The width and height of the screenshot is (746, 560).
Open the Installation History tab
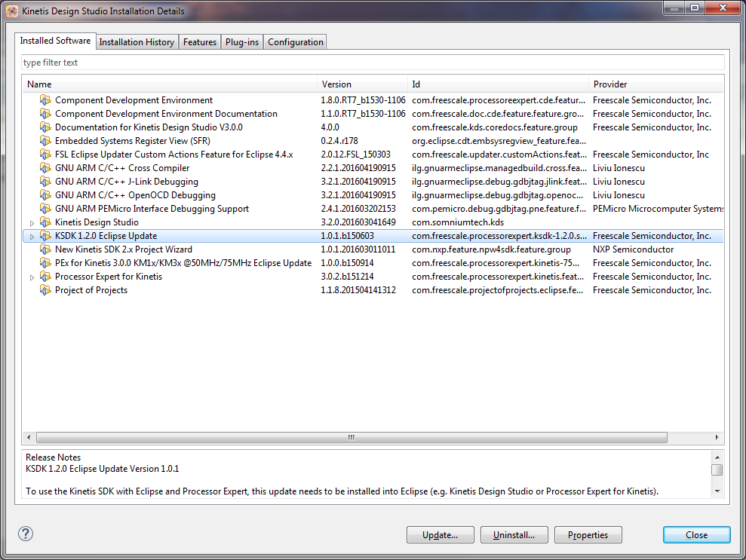click(x=137, y=42)
